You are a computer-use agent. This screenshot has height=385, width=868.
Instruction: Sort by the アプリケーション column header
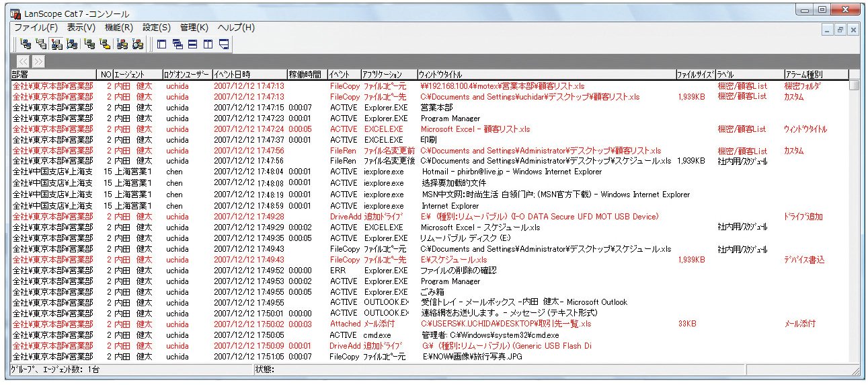tap(388, 74)
